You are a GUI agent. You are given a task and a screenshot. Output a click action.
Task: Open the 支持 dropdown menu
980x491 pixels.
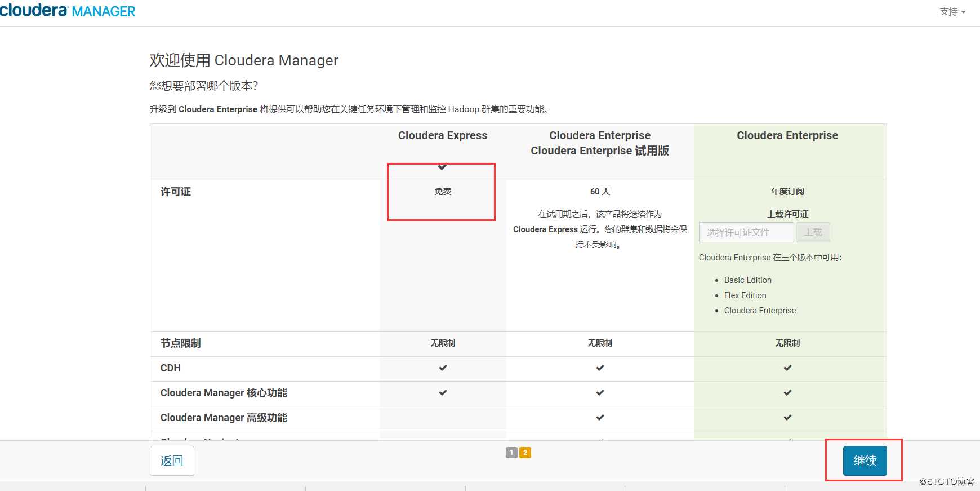[952, 11]
